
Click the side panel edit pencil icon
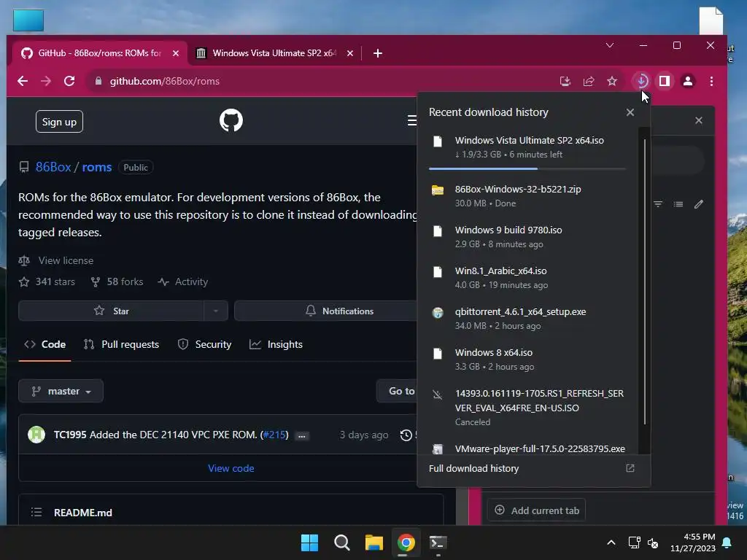click(x=699, y=204)
